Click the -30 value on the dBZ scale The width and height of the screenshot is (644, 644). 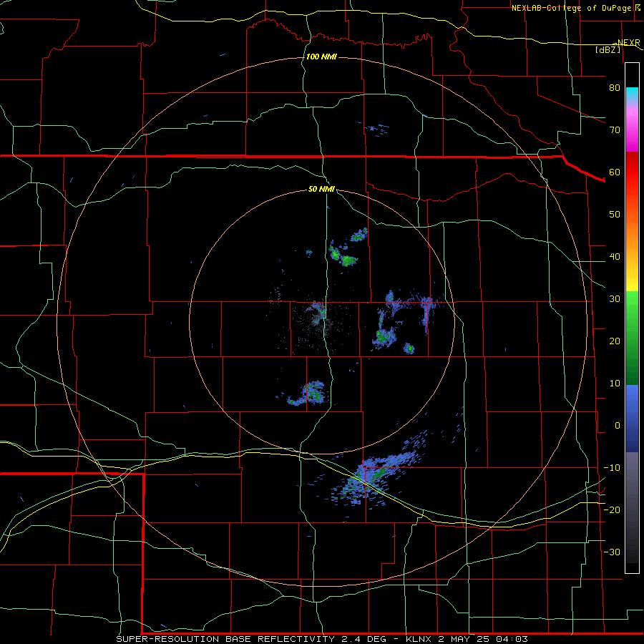click(x=612, y=552)
